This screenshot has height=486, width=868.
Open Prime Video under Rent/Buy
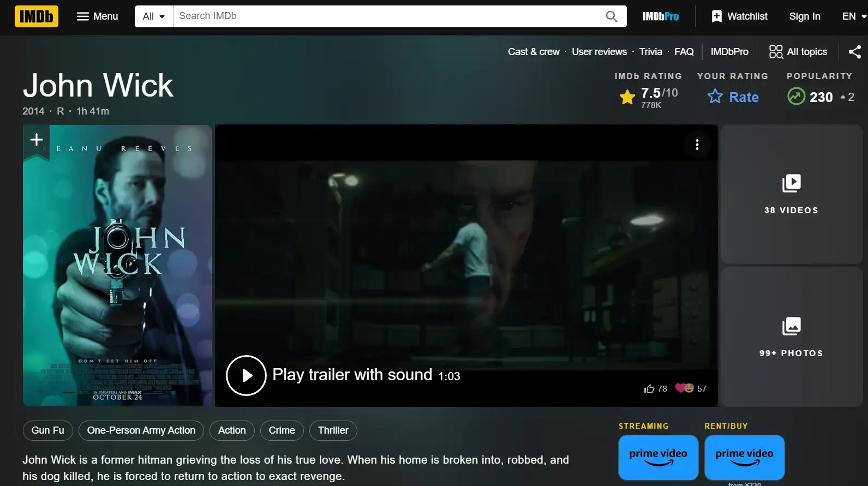(745, 457)
